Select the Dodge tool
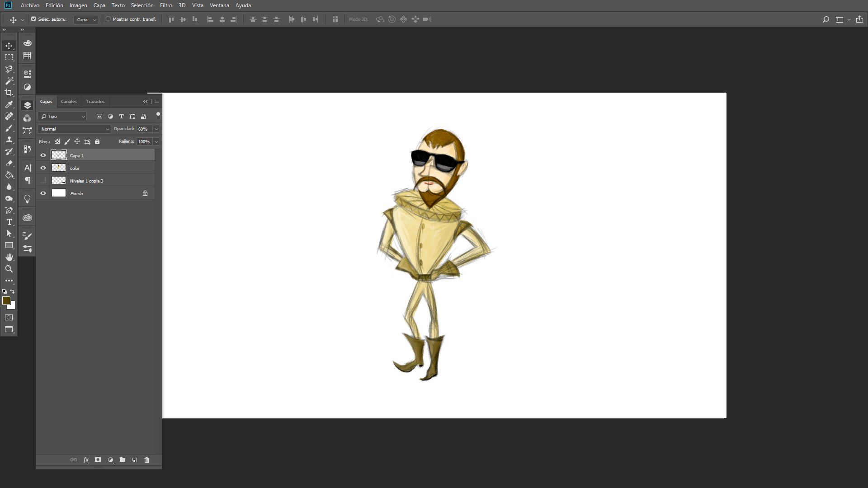Image resolution: width=868 pixels, height=488 pixels. coord(9,198)
